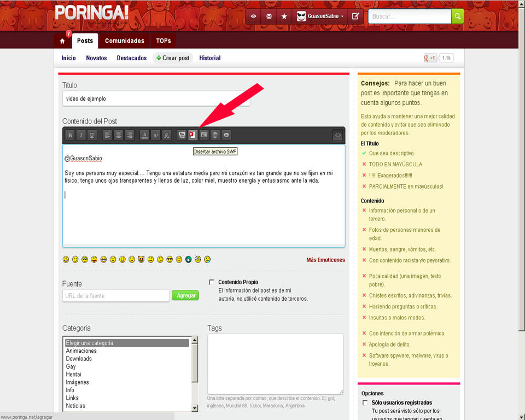Screen dimensions: 525x420
Task: Click the Bold formatting button
Action: click(x=70, y=135)
